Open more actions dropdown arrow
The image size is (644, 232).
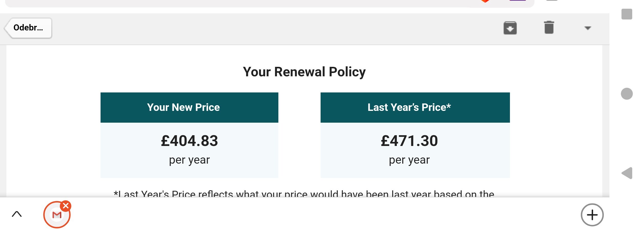click(x=588, y=28)
